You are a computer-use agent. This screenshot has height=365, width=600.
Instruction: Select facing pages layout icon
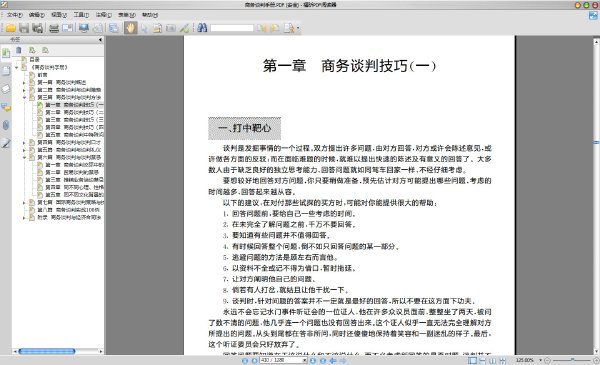click(x=492, y=360)
